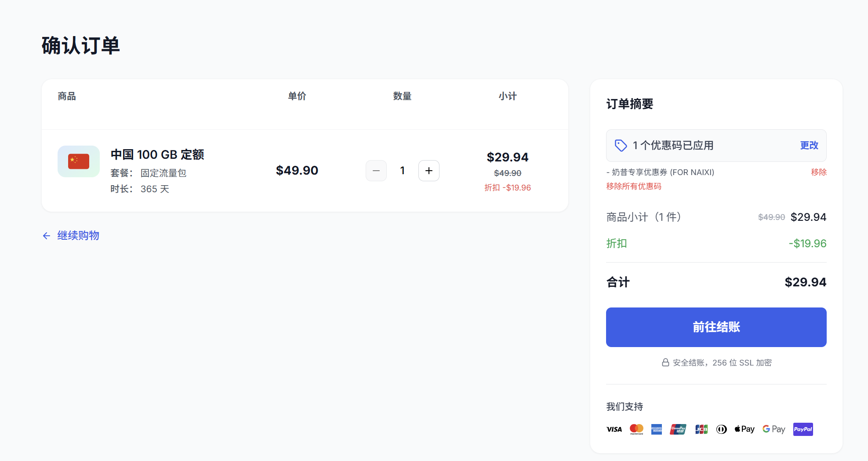Click the PayPal payment logo
Image resolution: width=868 pixels, height=461 pixels.
[803, 429]
